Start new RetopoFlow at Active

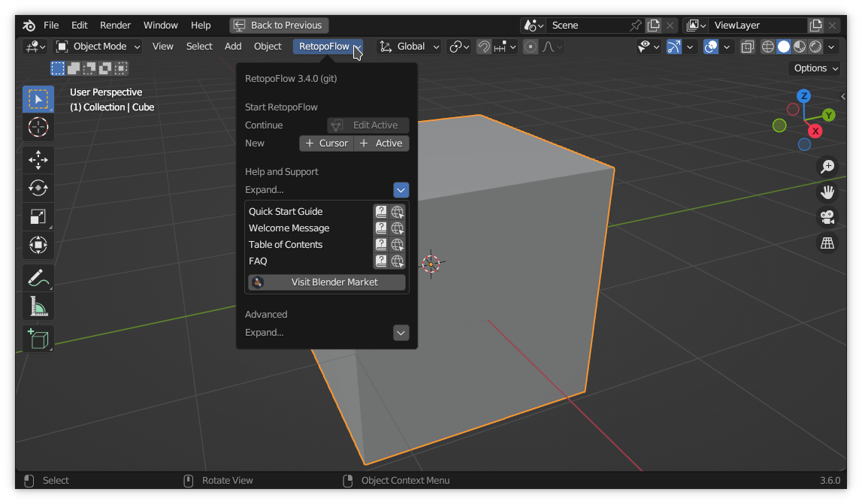pyautogui.click(x=382, y=143)
